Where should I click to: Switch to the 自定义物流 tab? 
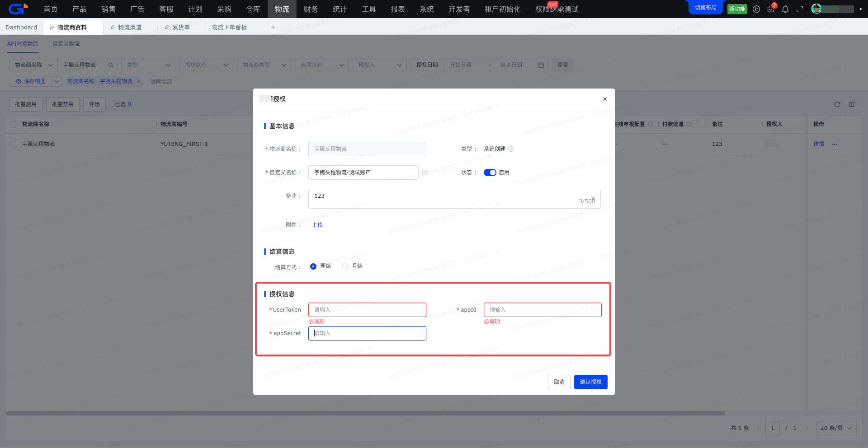point(66,44)
